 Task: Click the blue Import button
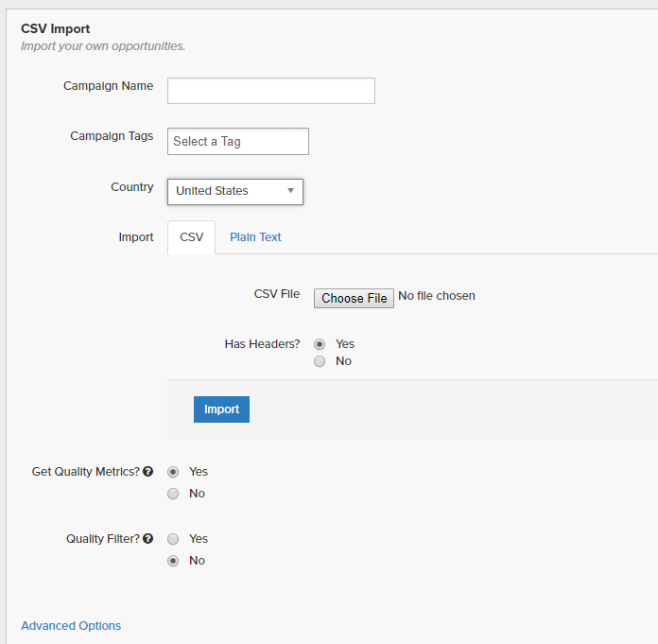point(221,409)
